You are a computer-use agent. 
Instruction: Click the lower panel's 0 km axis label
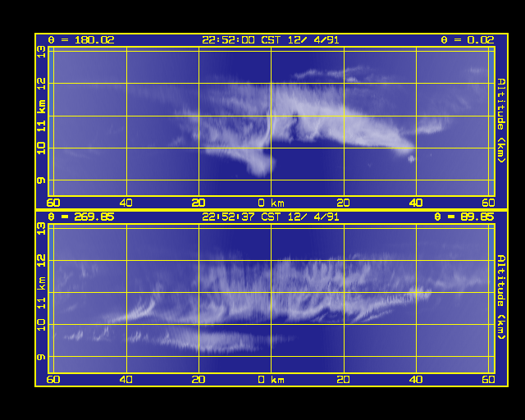(272, 380)
